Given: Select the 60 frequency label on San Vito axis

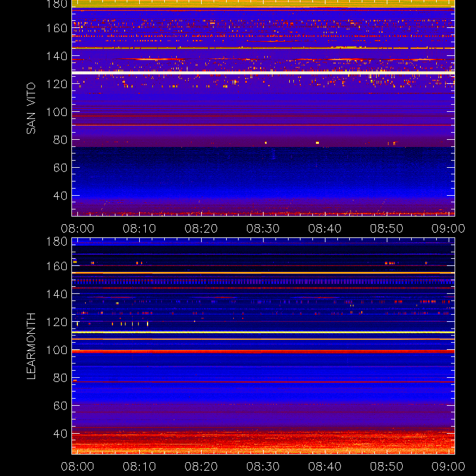Looking at the screenshot, I should 60,168.
